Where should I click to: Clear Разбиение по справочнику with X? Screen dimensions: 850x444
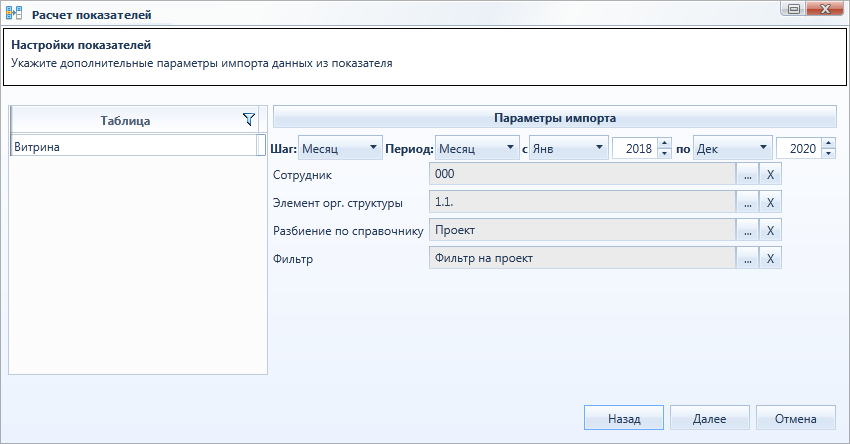(770, 230)
